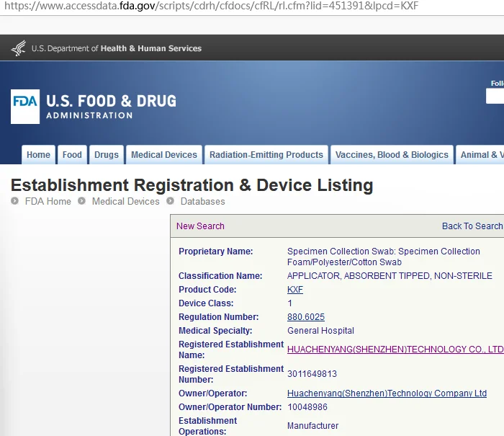Click the Back To Search link
Screen dimensions: 504x436
click(x=473, y=226)
